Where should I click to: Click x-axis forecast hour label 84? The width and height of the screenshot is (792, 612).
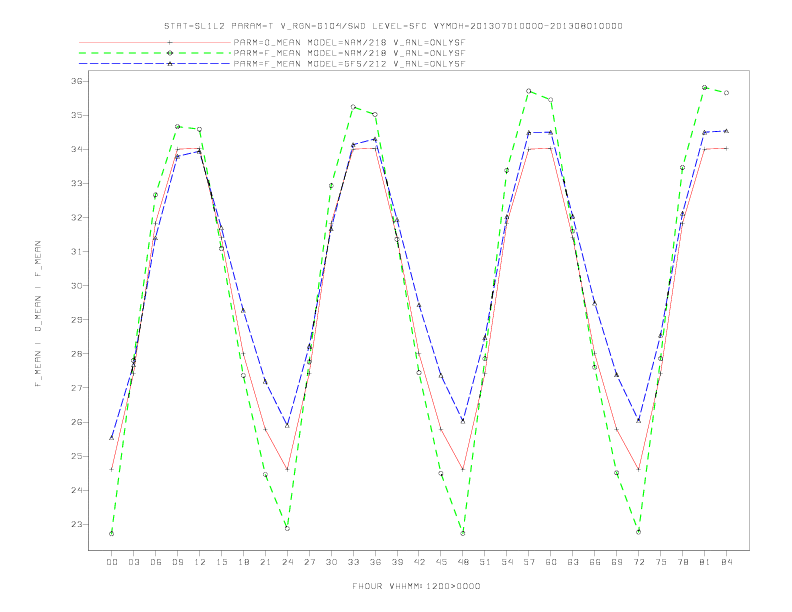pyautogui.click(x=727, y=562)
